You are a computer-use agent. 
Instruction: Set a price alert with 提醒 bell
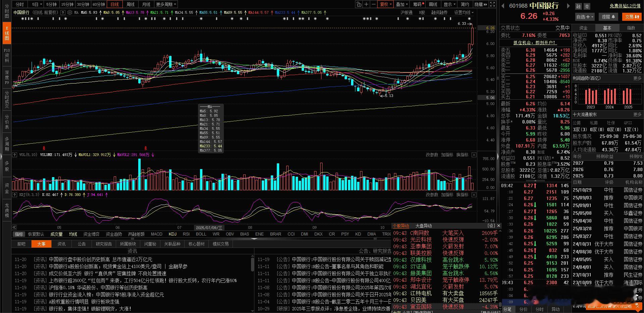click(x=608, y=17)
